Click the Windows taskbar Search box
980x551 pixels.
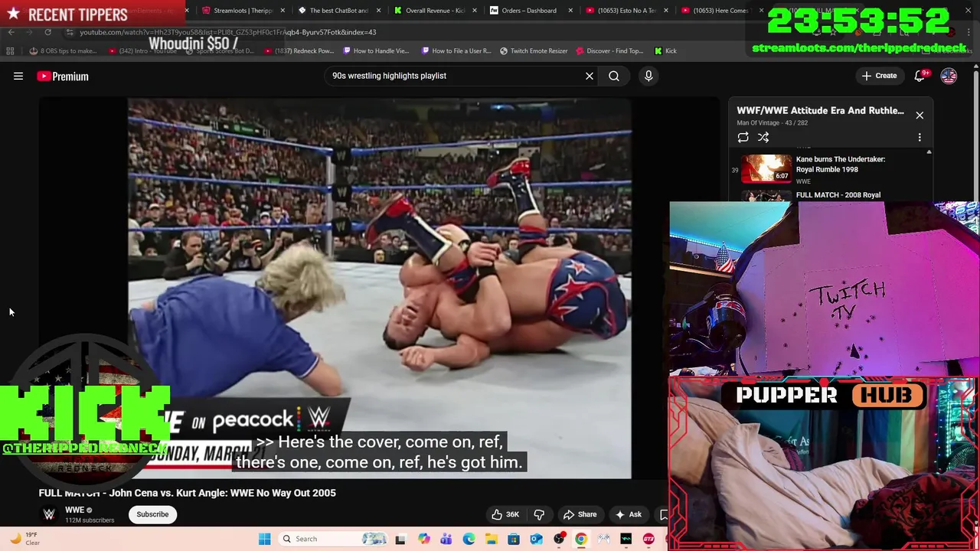(x=334, y=539)
